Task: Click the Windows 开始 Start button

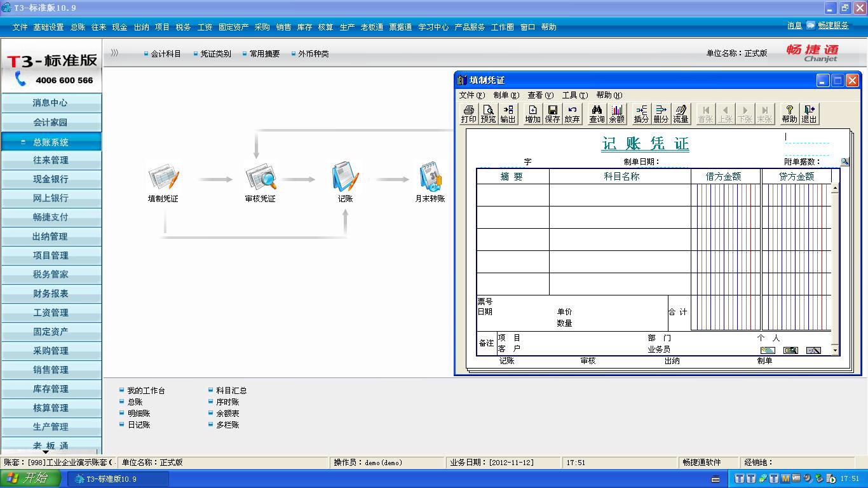Action: 31,478
